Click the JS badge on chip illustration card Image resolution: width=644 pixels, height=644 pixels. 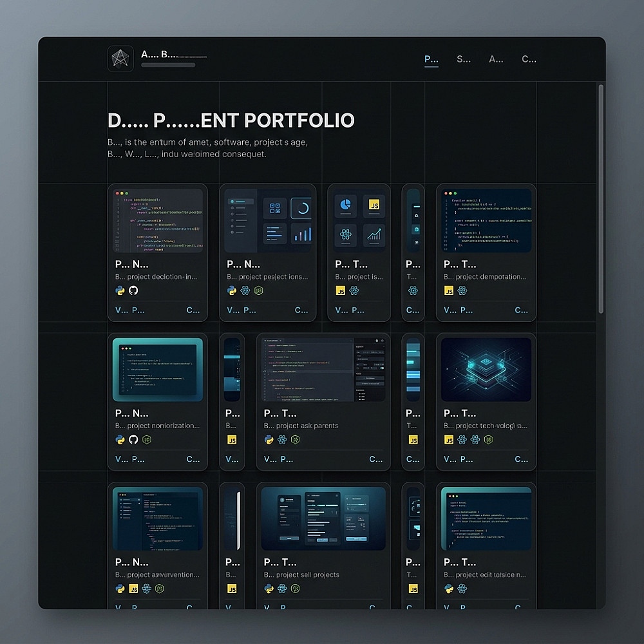coord(449,439)
